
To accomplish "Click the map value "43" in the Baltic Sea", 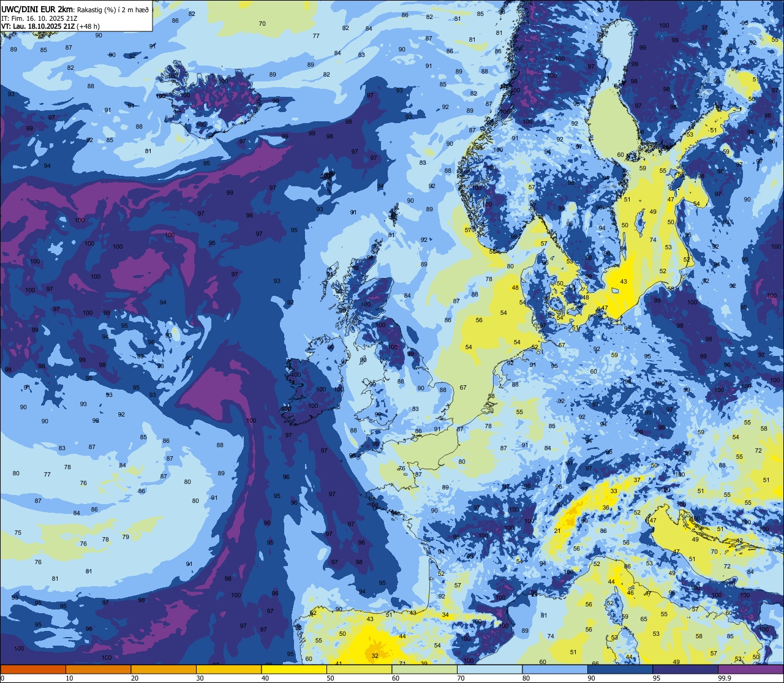I will (624, 281).
